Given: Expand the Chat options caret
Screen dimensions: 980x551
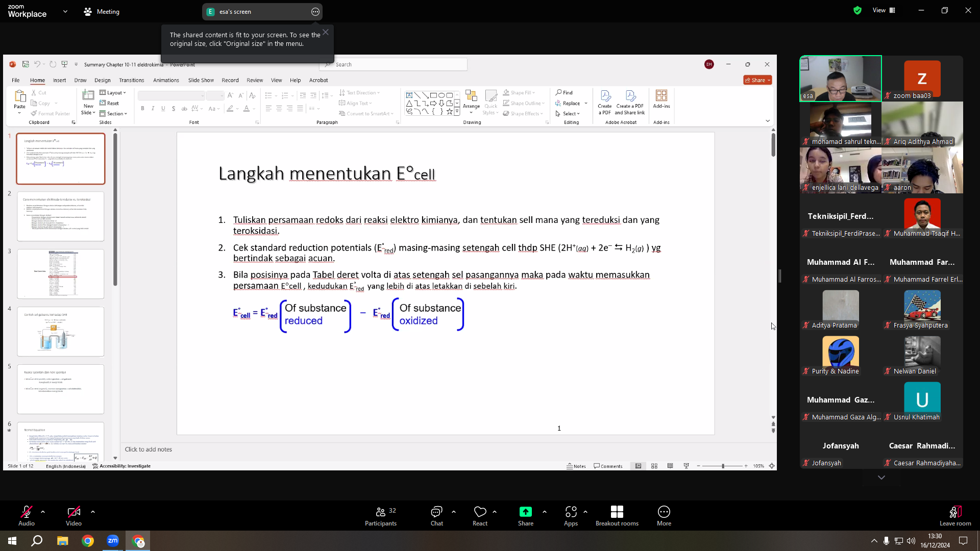Looking at the screenshot, I should coord(454,511).
